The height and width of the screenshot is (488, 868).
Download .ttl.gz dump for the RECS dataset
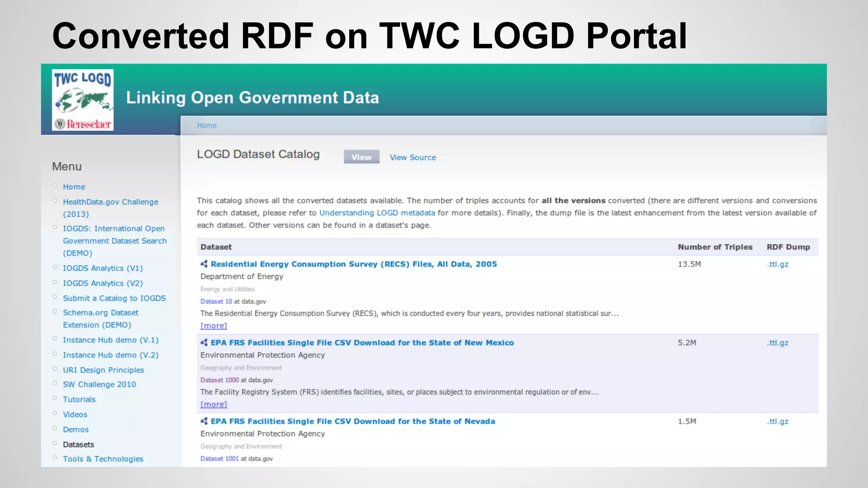[778, 264]
